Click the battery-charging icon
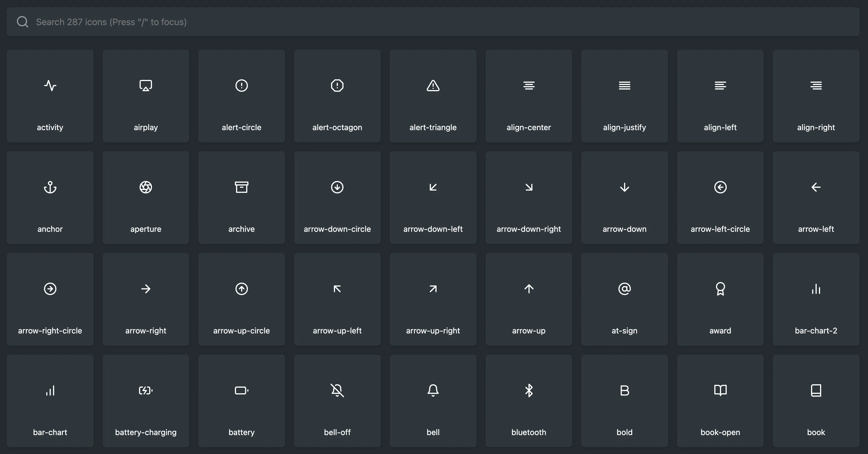 pyautogui.click(x=146, y=390)
